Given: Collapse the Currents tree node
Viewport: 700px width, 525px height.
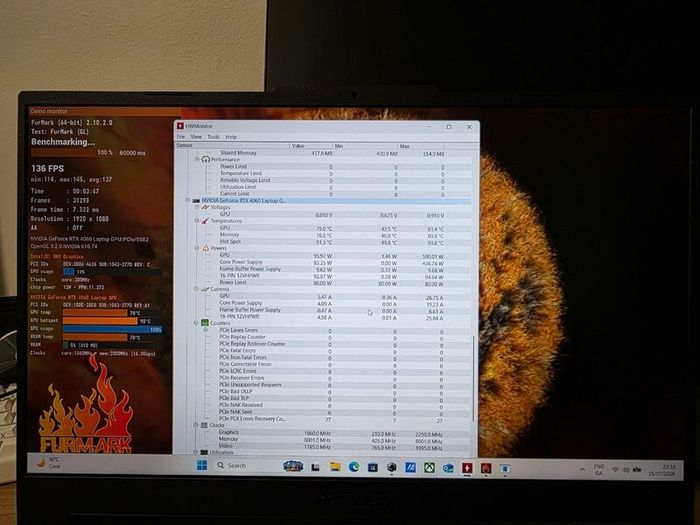Looking at the screenshot, I should (196, 289).
